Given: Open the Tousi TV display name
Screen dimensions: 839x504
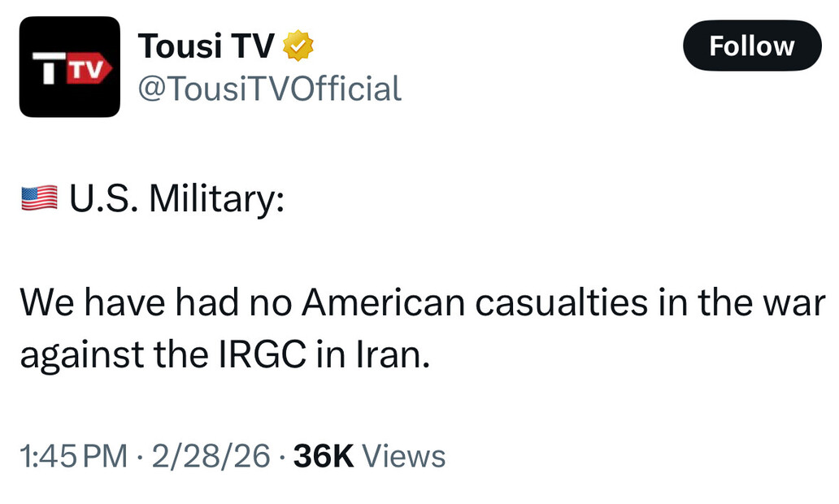Looking at the screenshot, I should pos(206,46).
